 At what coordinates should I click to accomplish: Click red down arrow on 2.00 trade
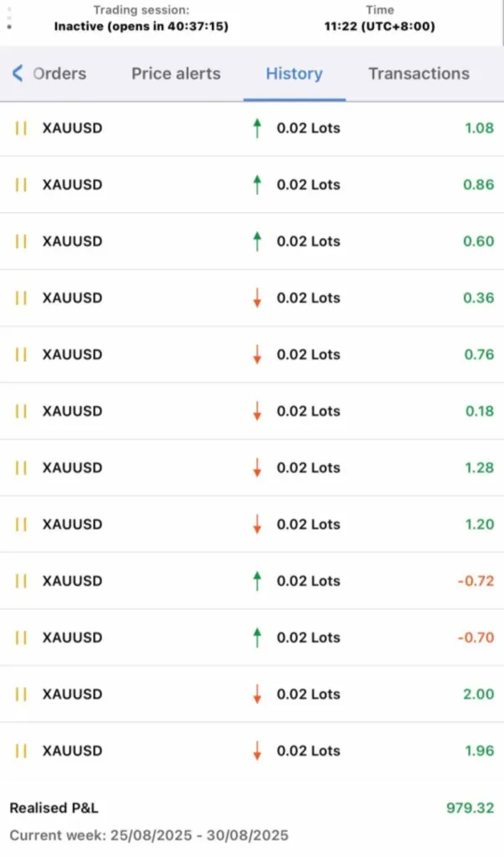tap(257, 694)
